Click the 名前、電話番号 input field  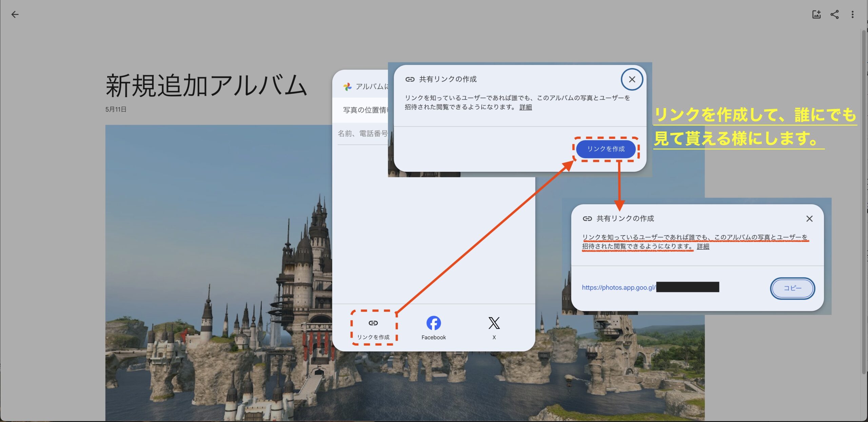[x=363, y=134]
